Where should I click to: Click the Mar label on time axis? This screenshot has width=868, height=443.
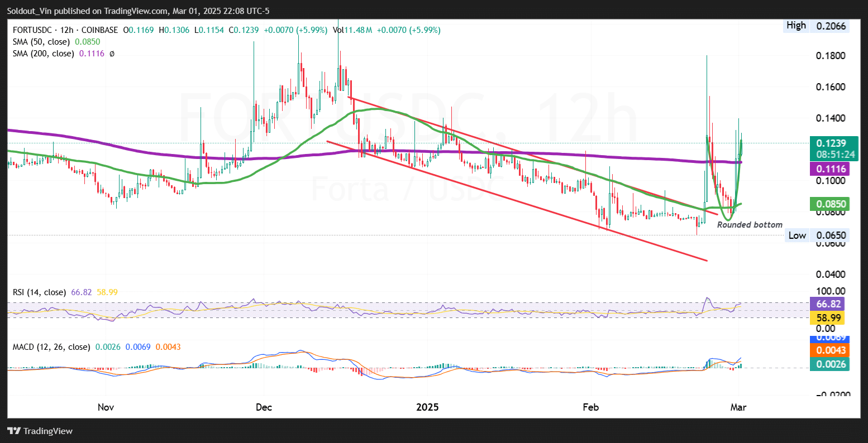coord(738,407)
